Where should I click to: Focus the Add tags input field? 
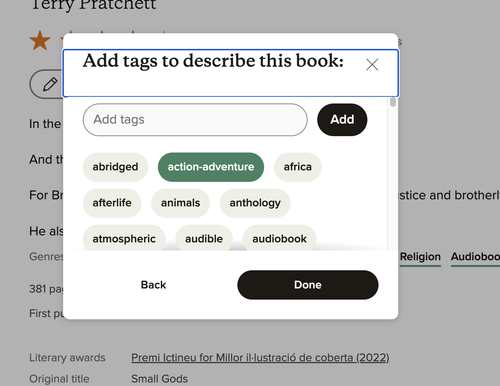195,120
